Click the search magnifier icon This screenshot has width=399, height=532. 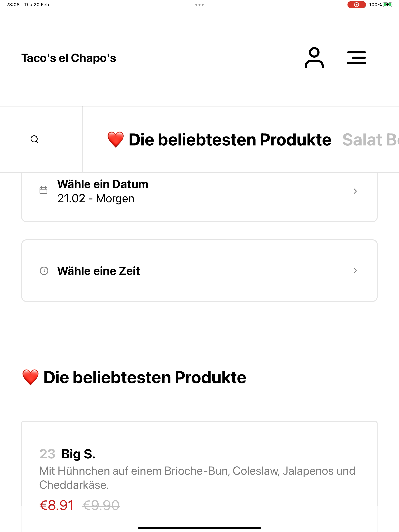pyautogui.click(x=34, y=139)
